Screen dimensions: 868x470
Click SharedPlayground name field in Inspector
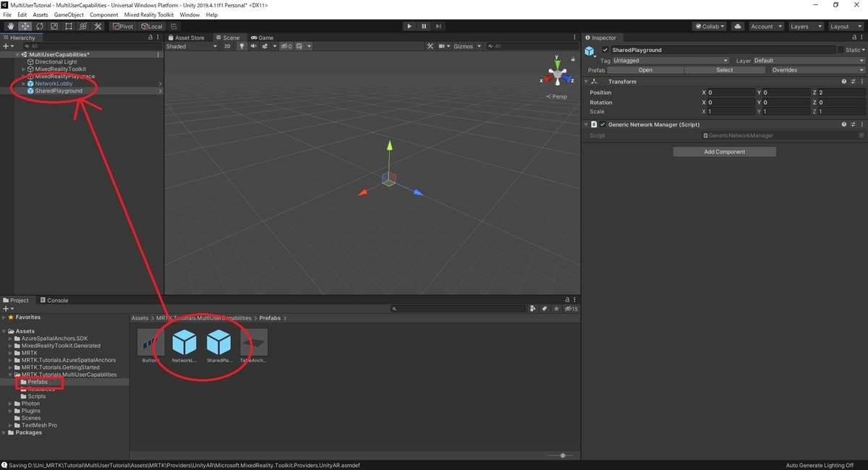(x=723, y=50)
